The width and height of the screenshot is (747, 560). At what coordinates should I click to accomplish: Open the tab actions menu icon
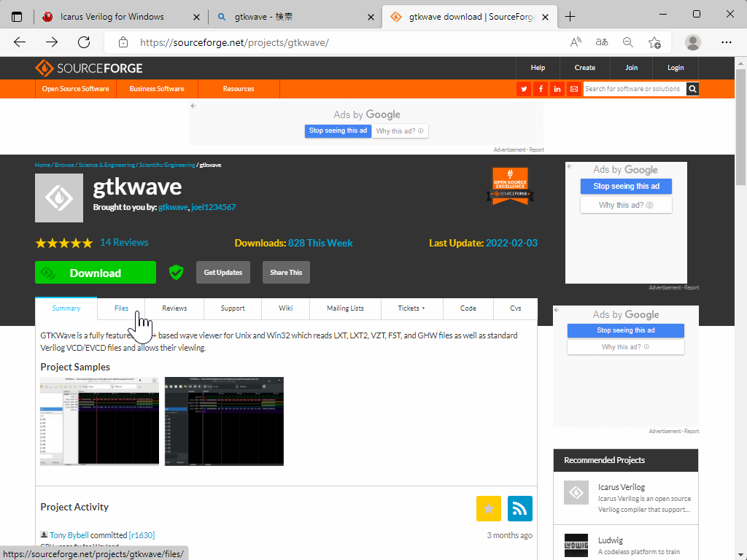pos(17,17)
